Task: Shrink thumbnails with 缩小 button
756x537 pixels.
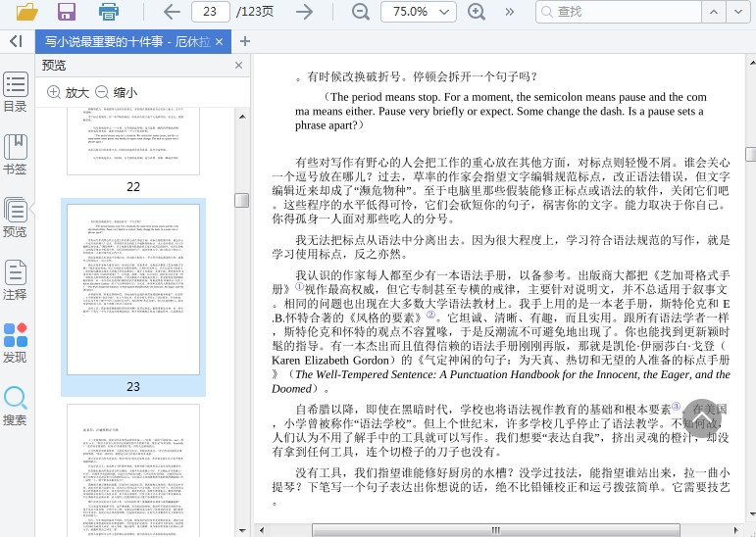Action: (117, 92)
